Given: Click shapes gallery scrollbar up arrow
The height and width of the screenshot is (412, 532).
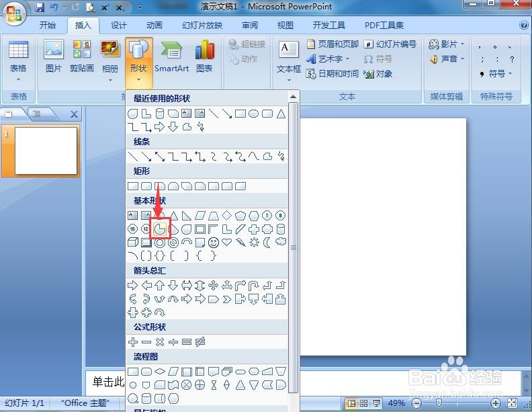Looking at the screenshot, I should pyautogui.click(x=293, y=97).
